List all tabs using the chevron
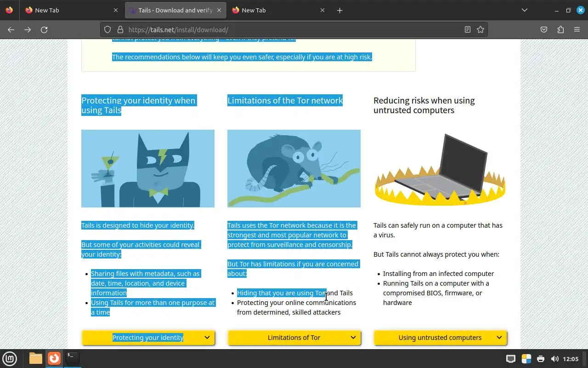The height and width of the screenshot is (368, 588). 524,10
